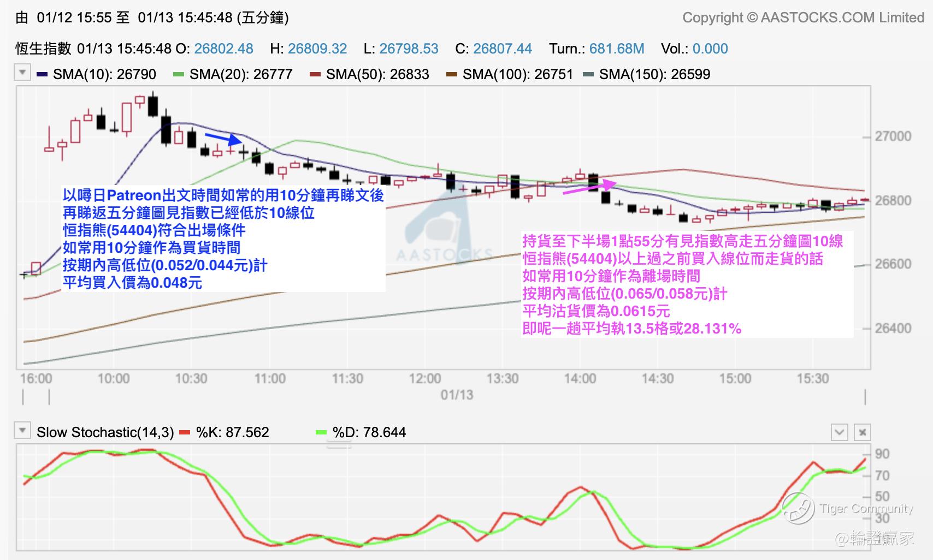Click the high price 26809.32
The width and height of the screenshot is (933, 560).
(x=317, y=49)
